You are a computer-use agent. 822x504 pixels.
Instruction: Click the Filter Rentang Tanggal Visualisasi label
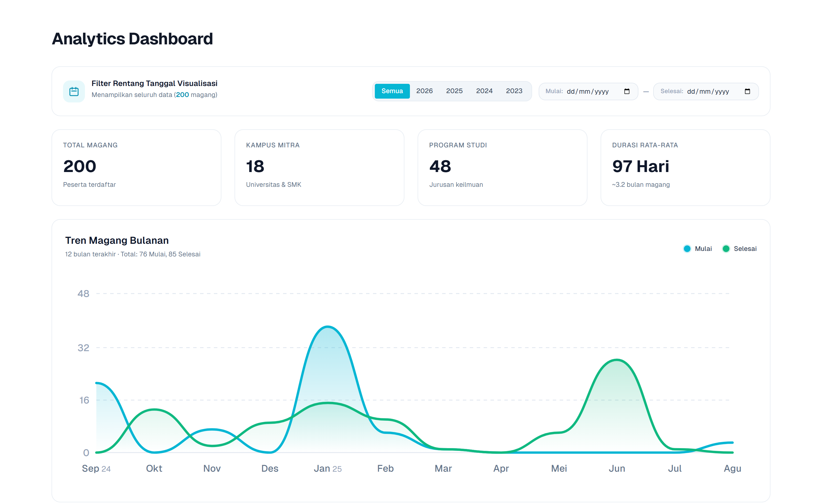(155, 83)
